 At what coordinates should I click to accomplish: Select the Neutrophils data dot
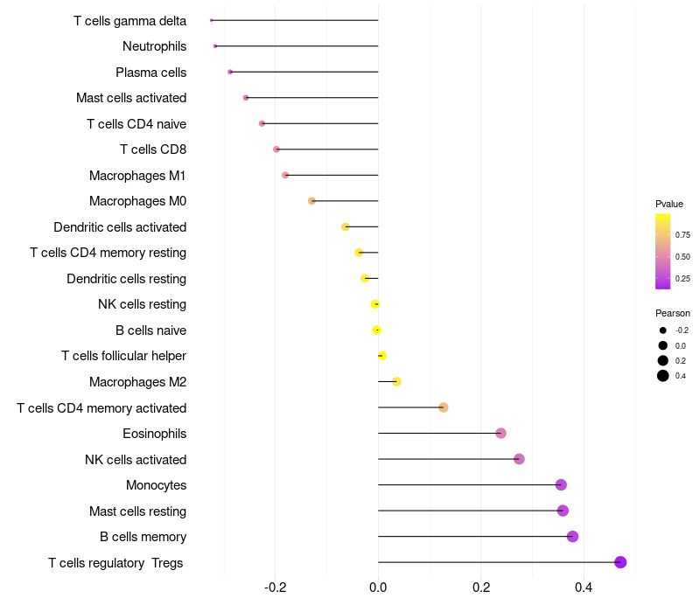coord(215,46)
